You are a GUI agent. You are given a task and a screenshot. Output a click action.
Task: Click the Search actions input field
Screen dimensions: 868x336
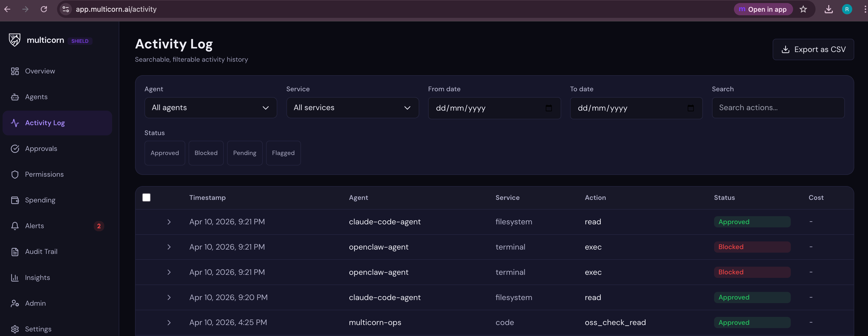pos(778,108)
